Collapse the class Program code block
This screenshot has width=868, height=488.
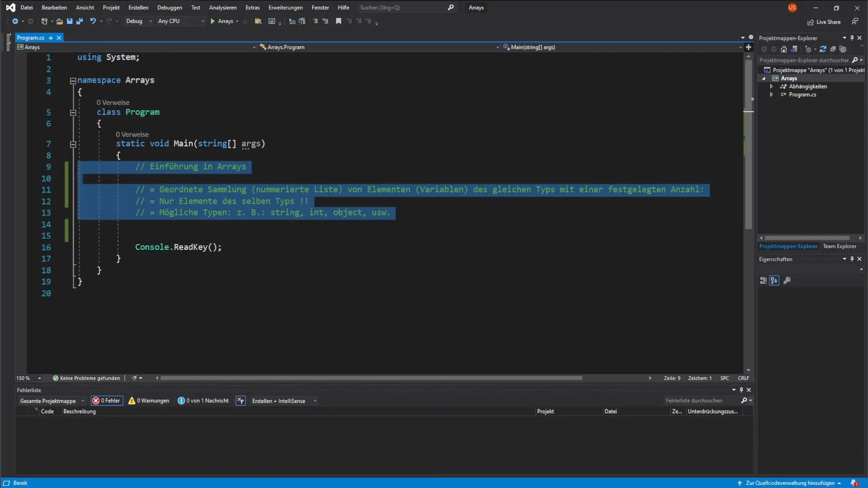tap(73, 113)
